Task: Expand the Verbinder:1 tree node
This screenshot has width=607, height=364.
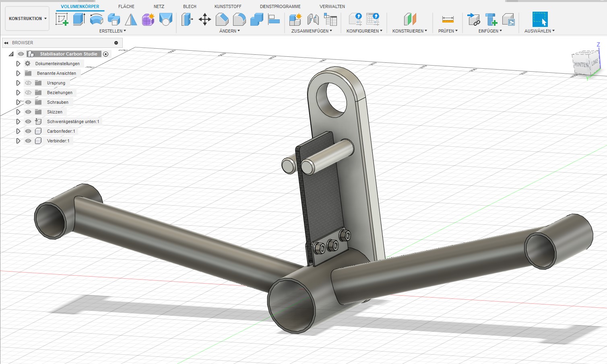Action: tap(18, 141)
